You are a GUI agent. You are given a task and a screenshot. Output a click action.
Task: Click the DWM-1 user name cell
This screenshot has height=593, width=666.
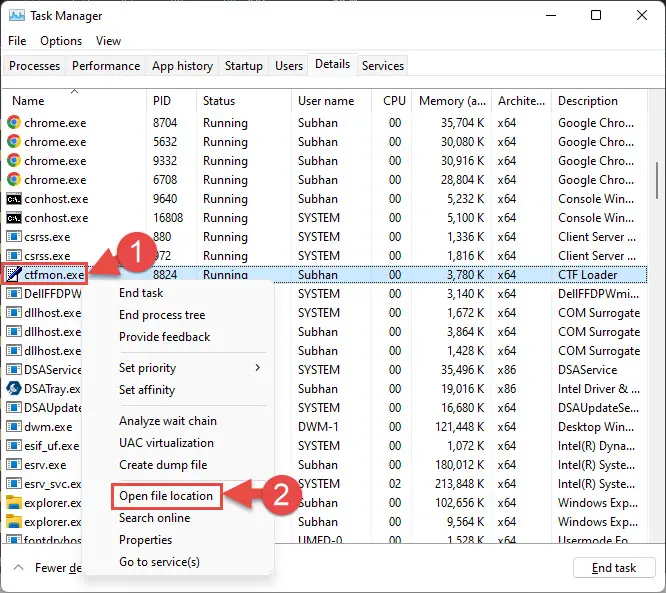(x=318, y=426)
